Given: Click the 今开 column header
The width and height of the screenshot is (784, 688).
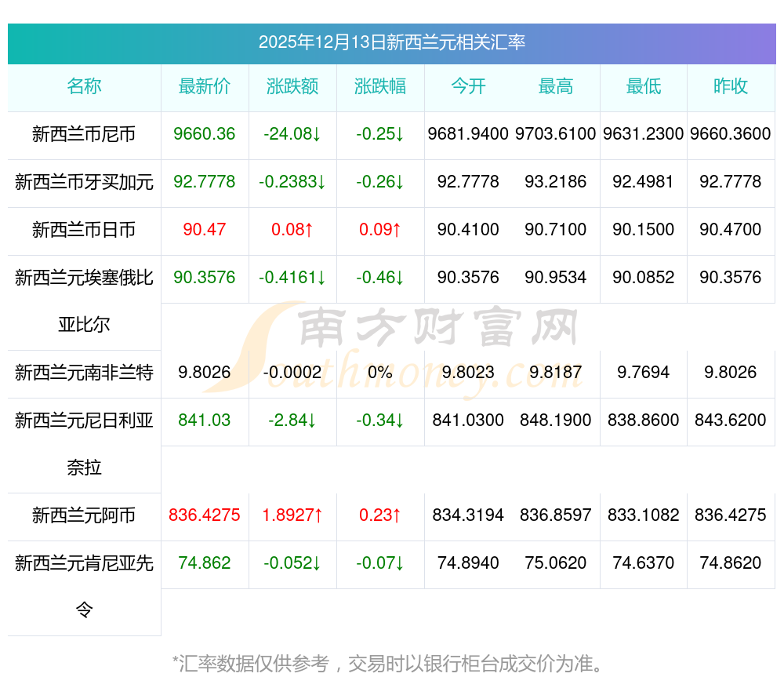Looking at the screenshot, I should [468, 87].
